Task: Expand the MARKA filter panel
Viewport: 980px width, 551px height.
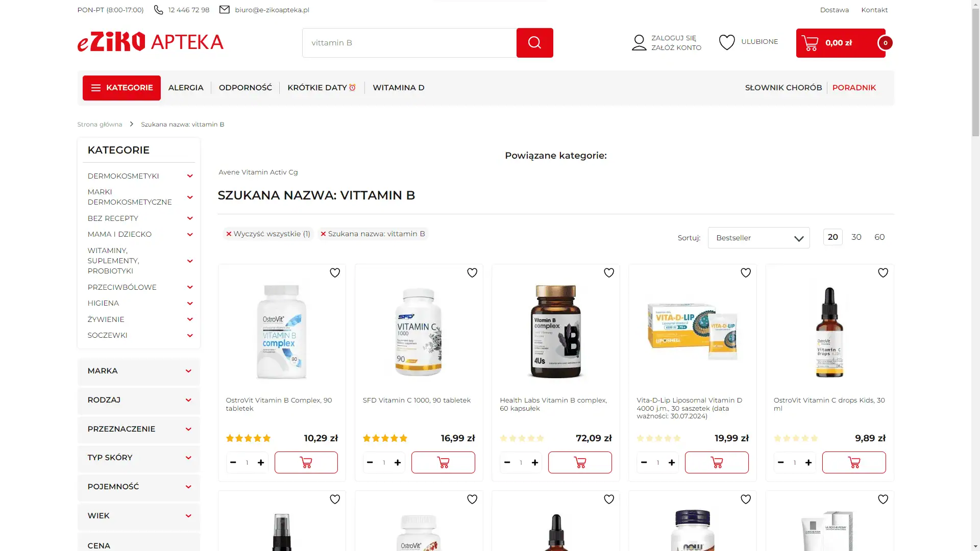Action: click(139, 371)
